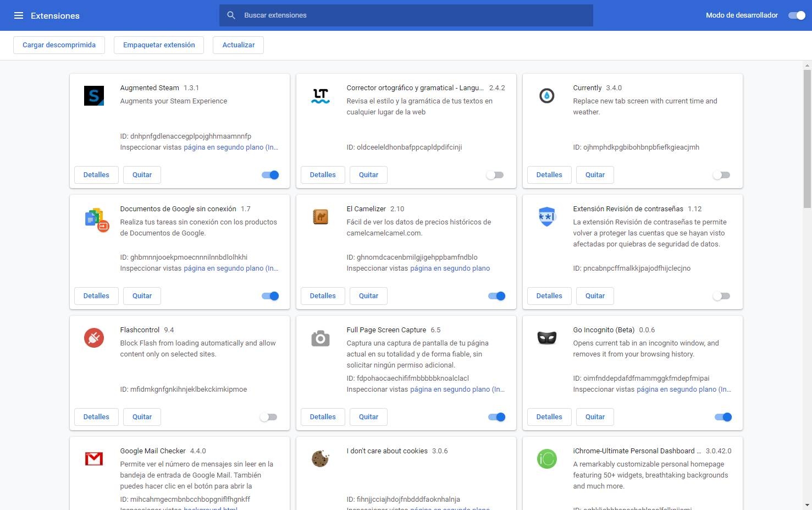Toggle Modo de desarrollador switch

pos(797,15)
